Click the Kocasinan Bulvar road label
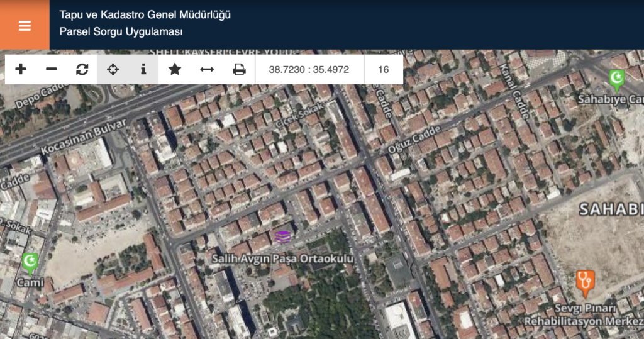Screen dimensions: 644x339 (84, 137)
